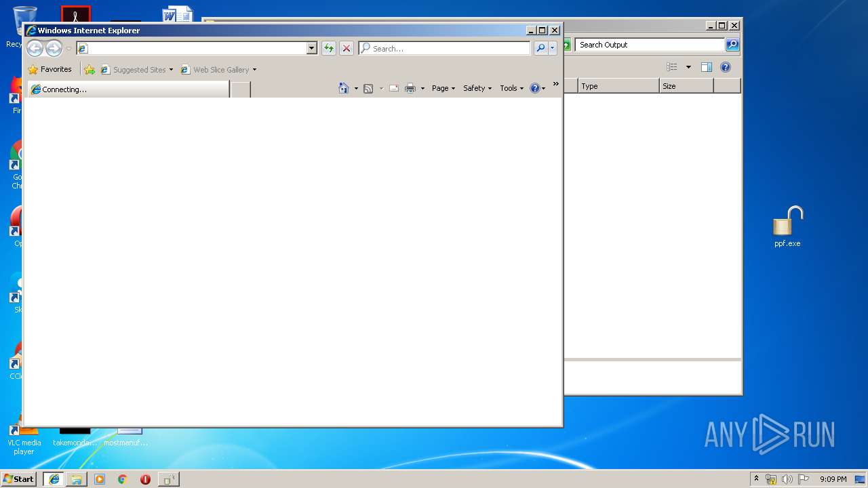Open the Favorites star button
868x488 pixels.
(x=50, y=69)
